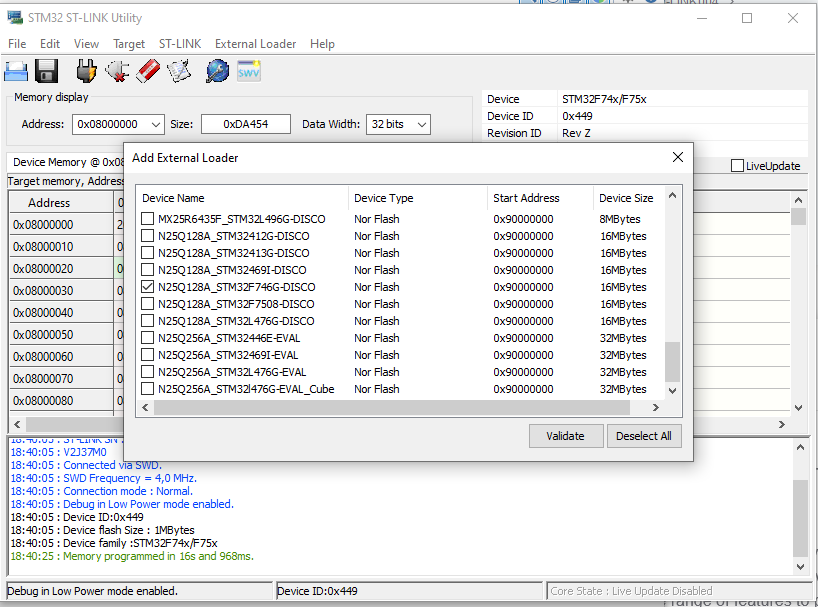
Task: Click loader list scroll up arrow
Action: pos(672,196)
